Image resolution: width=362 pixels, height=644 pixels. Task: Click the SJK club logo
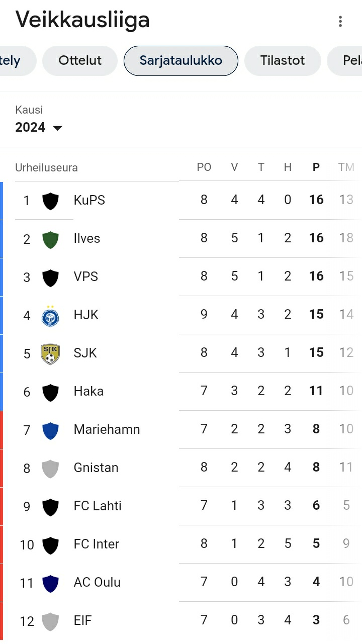coord(50,354)
